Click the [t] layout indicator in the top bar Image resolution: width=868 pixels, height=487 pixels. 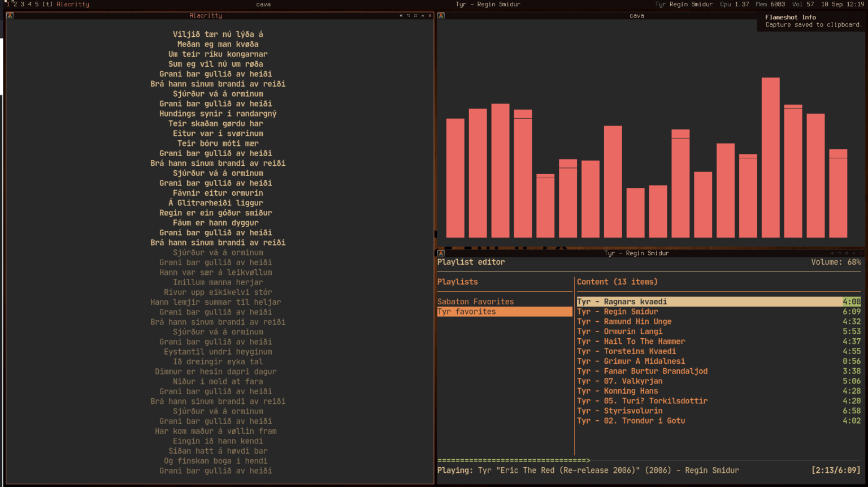[47, 4]
